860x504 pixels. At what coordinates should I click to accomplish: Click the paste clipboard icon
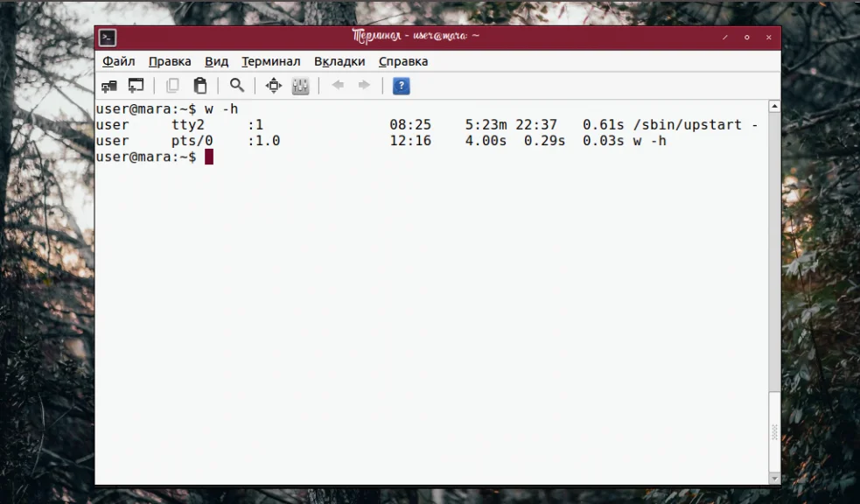[200, 86]
